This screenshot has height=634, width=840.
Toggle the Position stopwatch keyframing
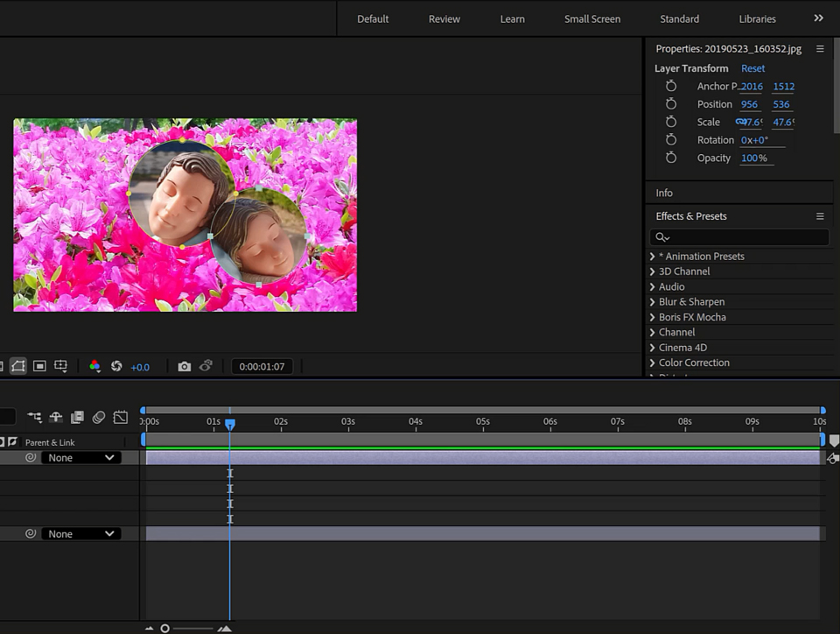tap(671, 104)
